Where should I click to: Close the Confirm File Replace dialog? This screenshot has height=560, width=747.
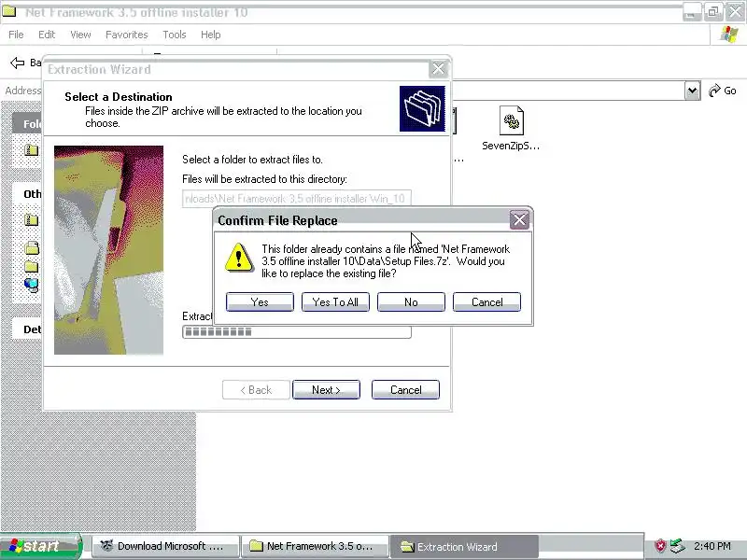coord(519,220)
